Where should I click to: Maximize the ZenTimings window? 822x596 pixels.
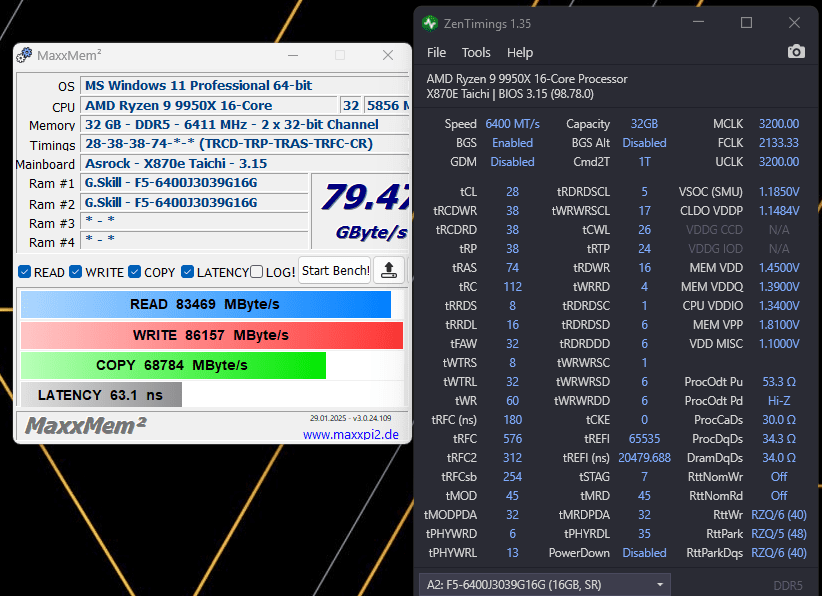point(746,23)
